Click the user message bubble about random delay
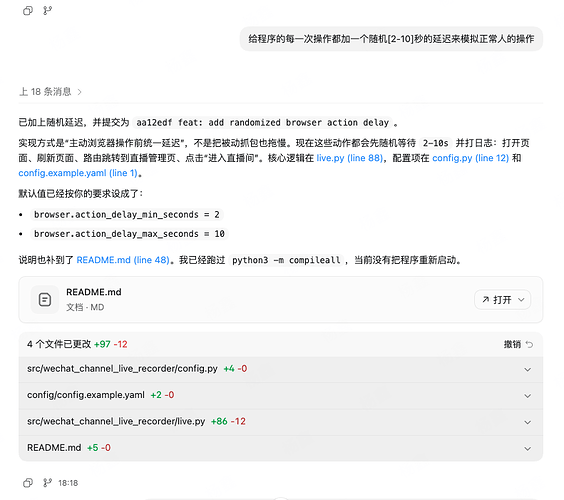The height and width of the screenshot is (500, 564). 391,39
